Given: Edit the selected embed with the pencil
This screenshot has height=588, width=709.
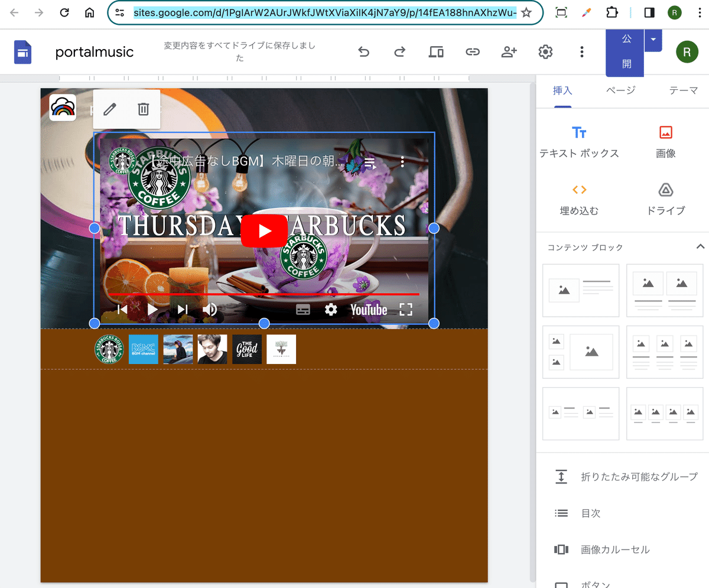Looking at the screenshot, I should tap(110, 109).
